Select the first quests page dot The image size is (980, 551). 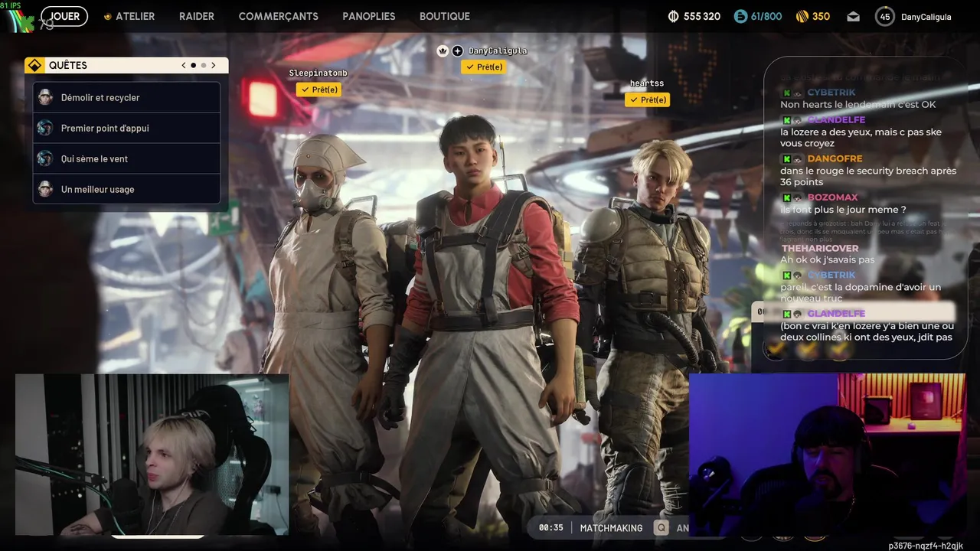193,65
